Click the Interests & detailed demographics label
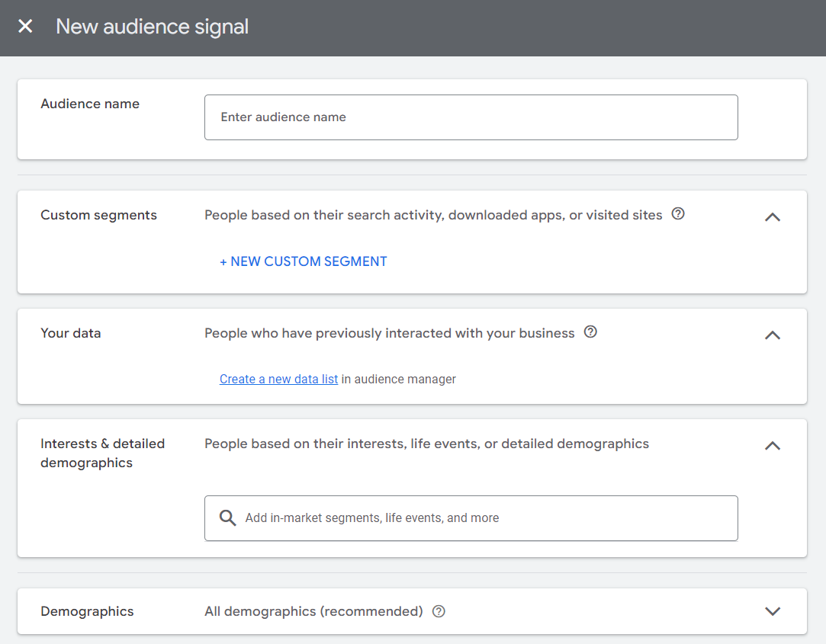The width and height of the screenshot is (826, 644). click(102, 453)
